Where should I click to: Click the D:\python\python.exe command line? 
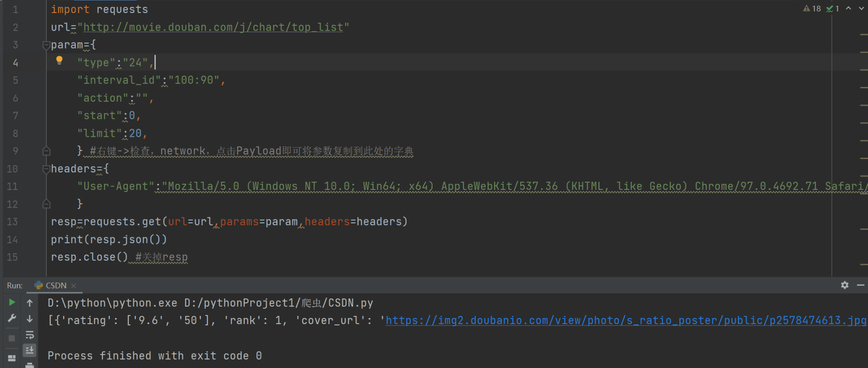(210, 303)
